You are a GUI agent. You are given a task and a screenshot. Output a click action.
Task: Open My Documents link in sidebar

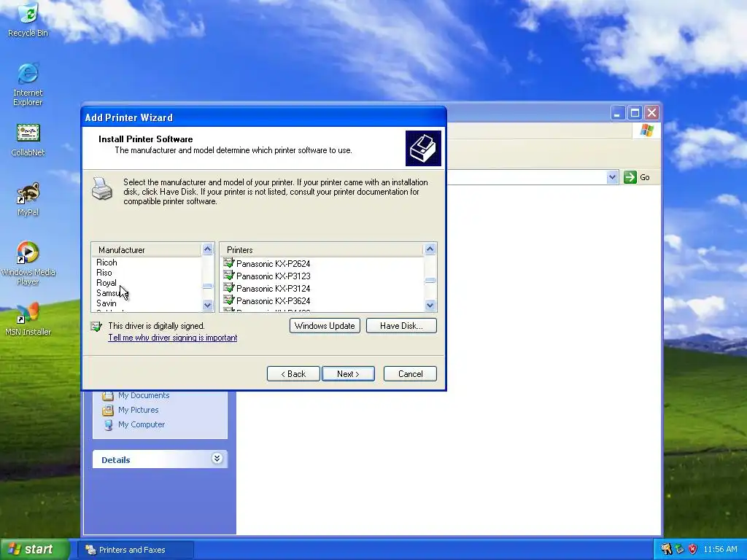144,395
